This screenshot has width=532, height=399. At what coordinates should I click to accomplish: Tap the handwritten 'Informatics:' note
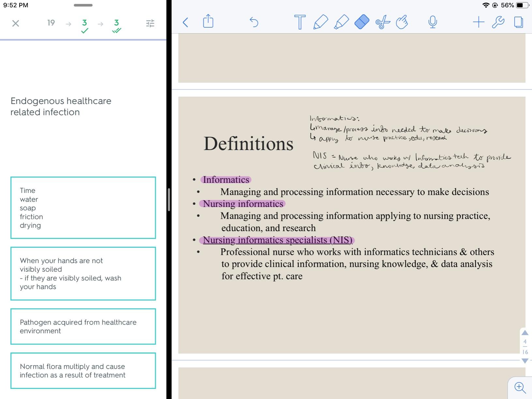point(334,118)
